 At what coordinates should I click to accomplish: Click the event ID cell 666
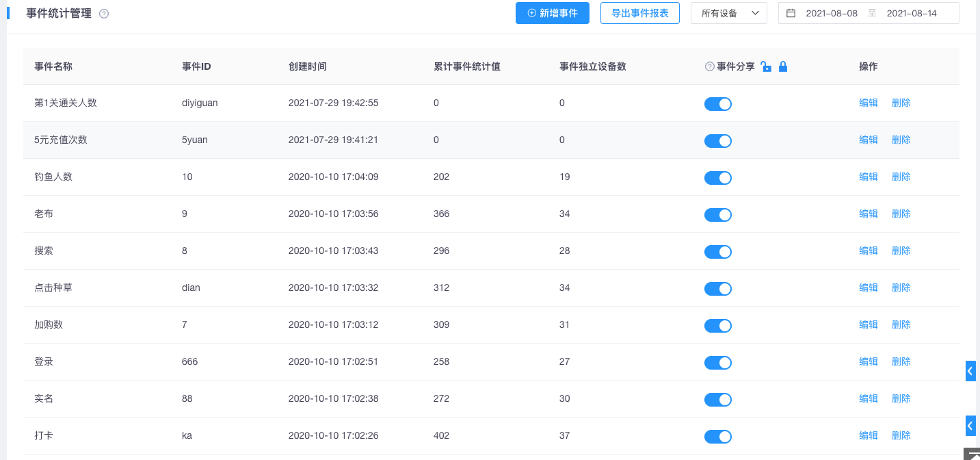click(190, 361)
